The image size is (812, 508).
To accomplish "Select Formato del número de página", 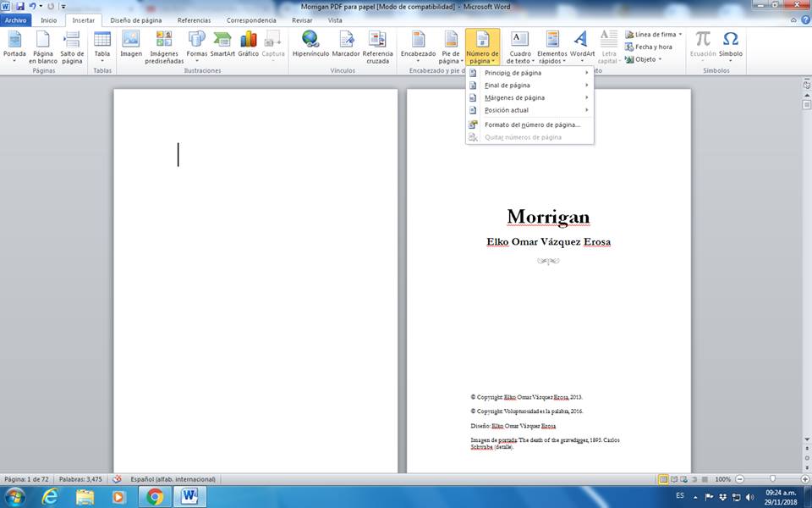I will coord(532,124).
